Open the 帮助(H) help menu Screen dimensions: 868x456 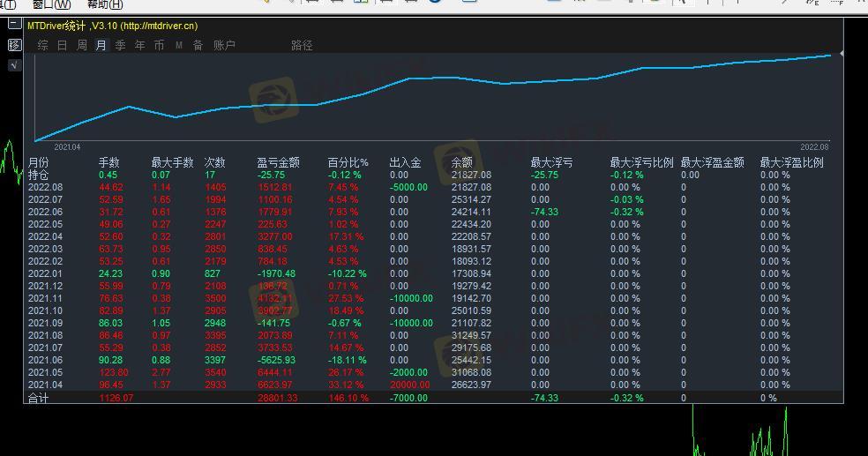point(105,4)
